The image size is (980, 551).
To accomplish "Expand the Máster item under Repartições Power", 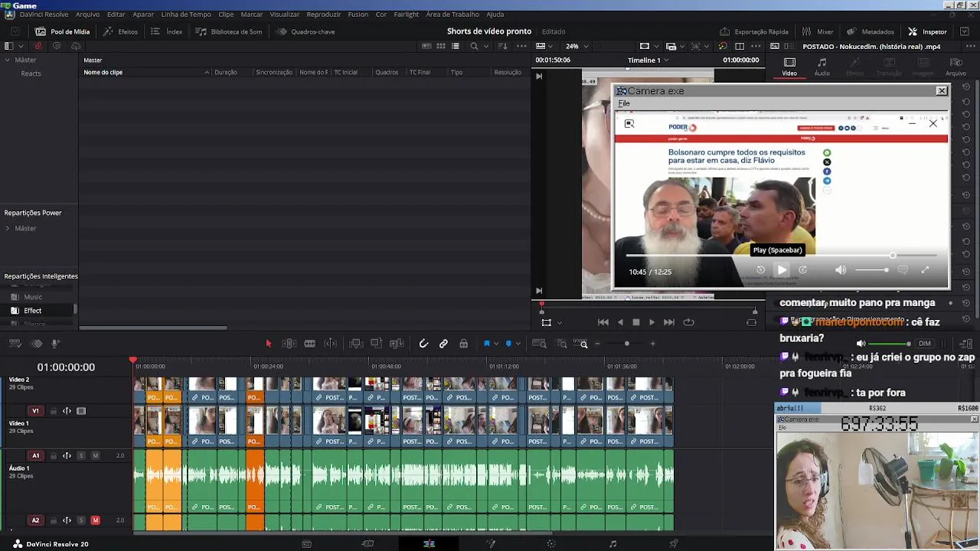I will point(8,228).
